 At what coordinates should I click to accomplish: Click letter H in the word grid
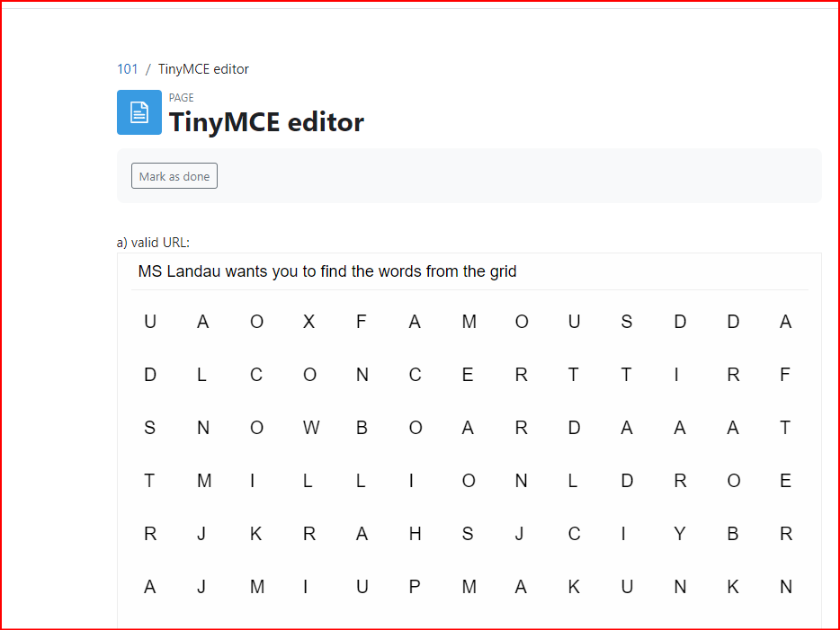(x=416, y=534)
